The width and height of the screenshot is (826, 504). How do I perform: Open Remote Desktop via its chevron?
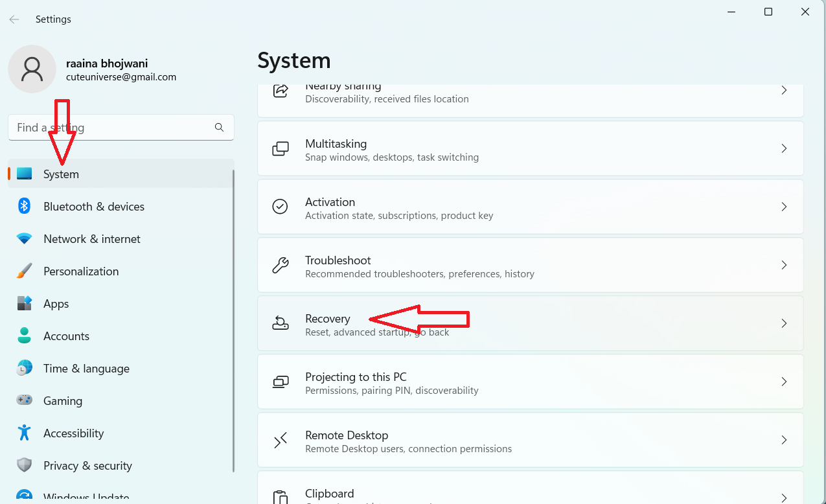coord(783,440)
